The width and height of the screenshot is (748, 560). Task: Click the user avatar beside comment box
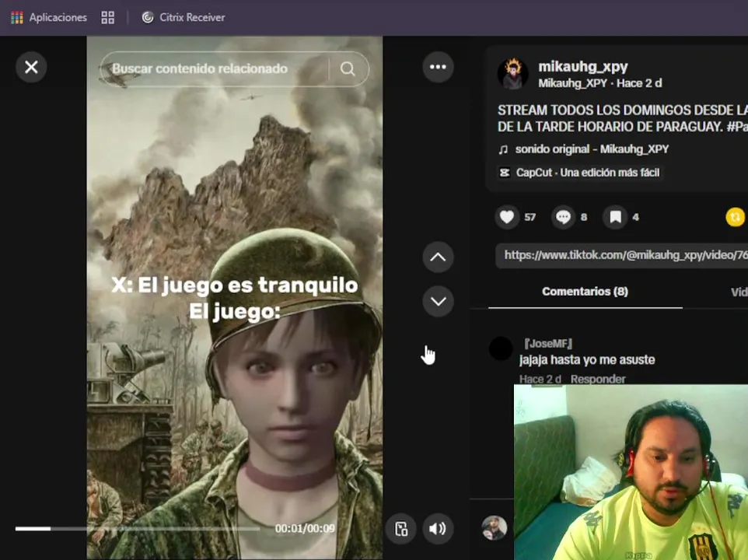[x=495, y=528]
